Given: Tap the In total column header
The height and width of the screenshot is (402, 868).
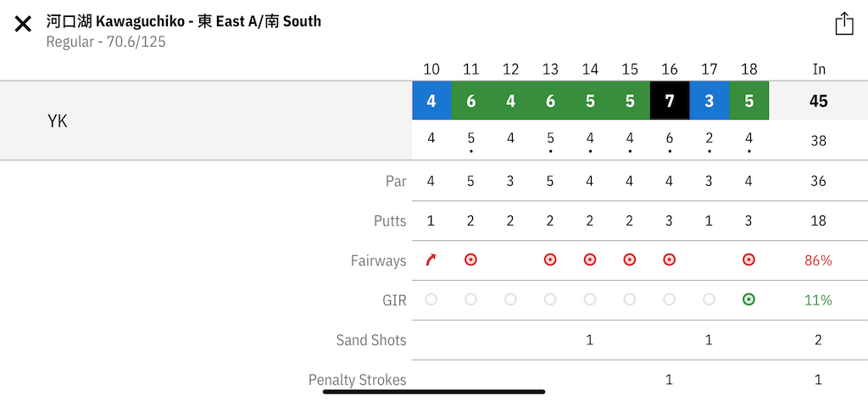Looking at the screenshot, I should pyautogui.click(x=819, y=69).
